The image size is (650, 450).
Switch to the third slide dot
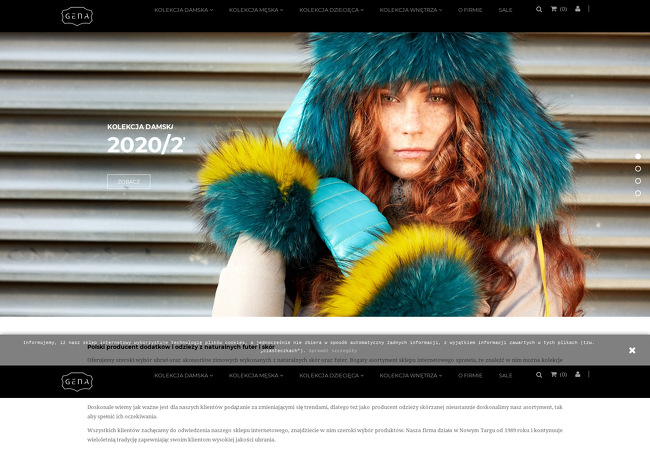point(638,181)
